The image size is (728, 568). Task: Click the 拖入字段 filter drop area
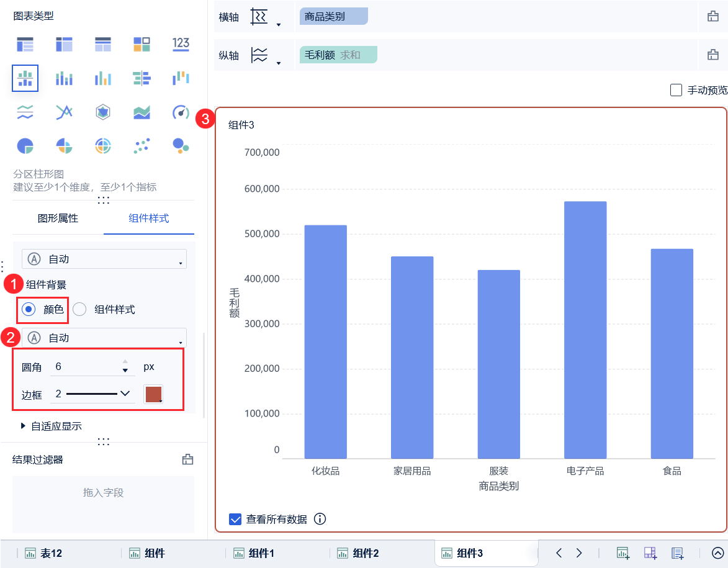tap(103, 505)
